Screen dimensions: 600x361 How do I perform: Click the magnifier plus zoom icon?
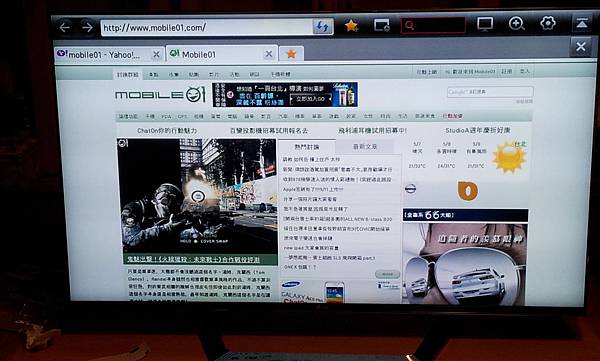click(x=516, y=24)
